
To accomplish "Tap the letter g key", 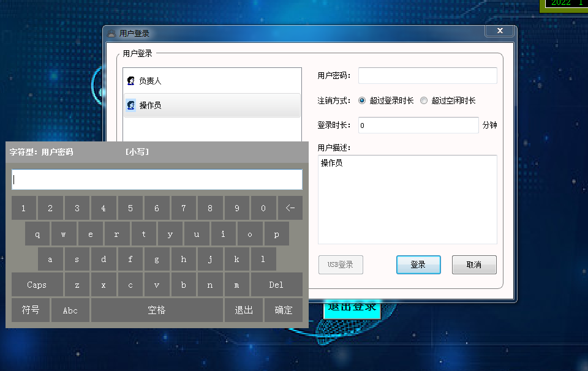I will tap(157, 259).
